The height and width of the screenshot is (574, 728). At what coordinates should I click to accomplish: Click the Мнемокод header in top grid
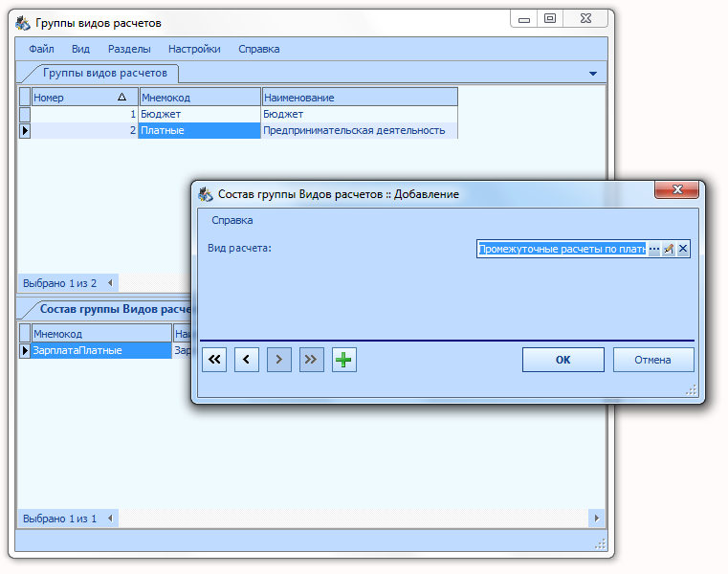[200, 98]
